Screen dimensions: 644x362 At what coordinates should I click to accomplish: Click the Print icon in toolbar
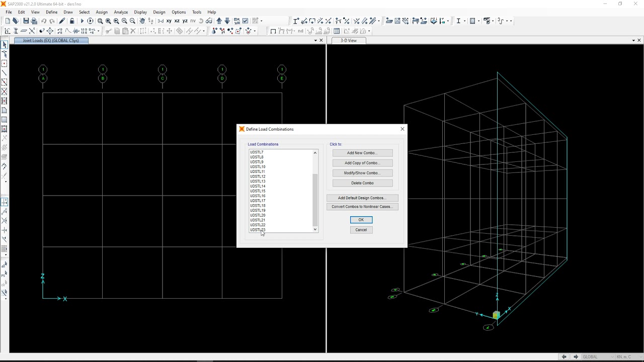34,21
